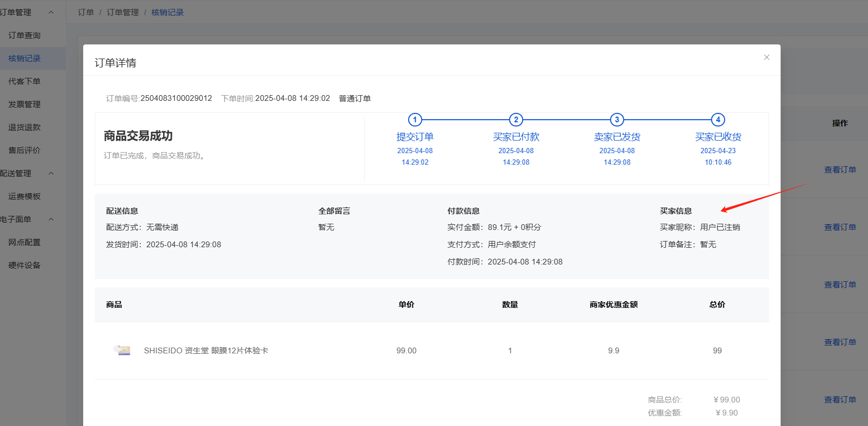
Task: Open 退货退款 menu item
Action: click(25, 128)
